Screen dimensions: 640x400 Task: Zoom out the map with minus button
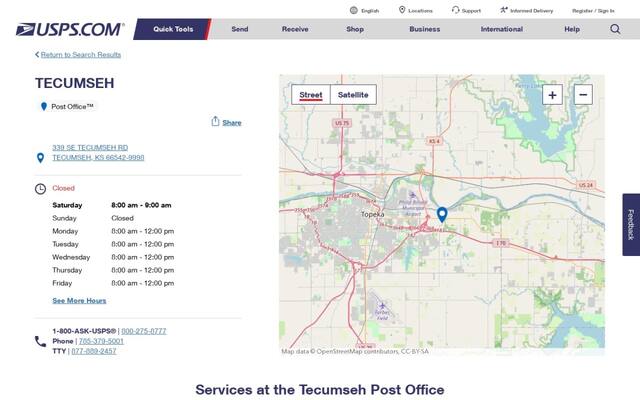coord(583,95)
